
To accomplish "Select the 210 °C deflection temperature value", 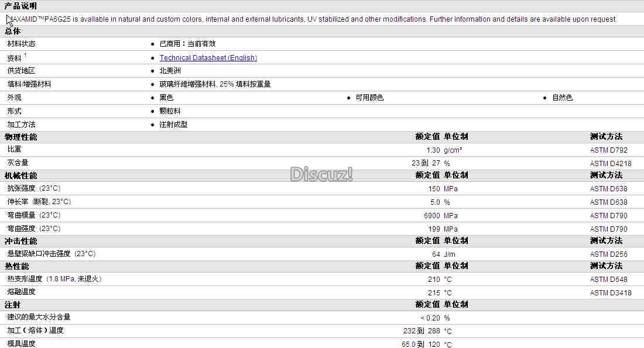I will [440, 280].
